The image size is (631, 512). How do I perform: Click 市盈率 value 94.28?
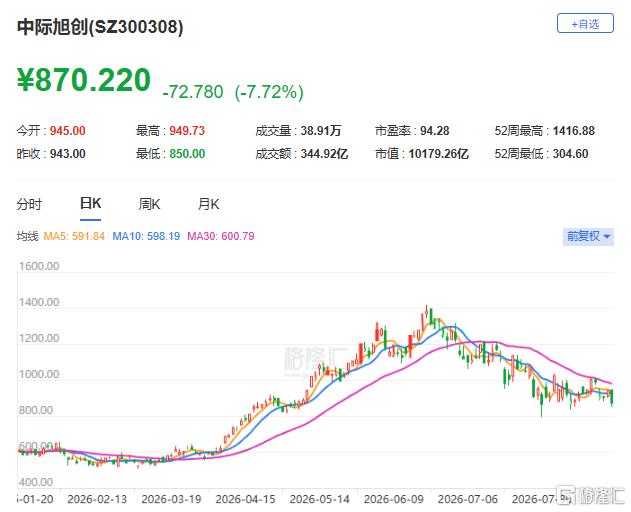coord(435,131)
